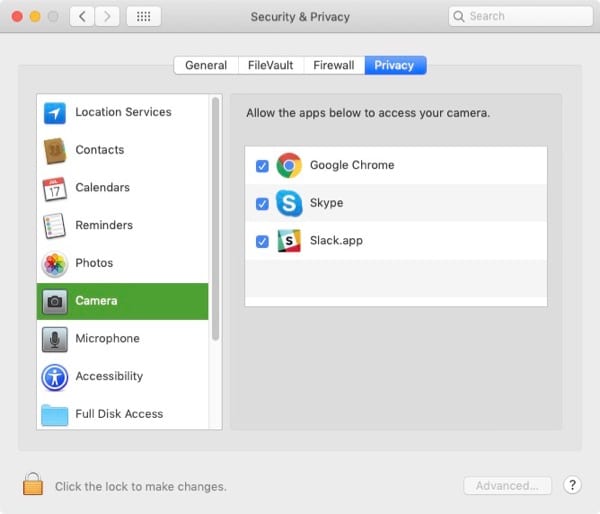Select the Reminders label
This screenshot has width=600, height=514.
click(104, 225)
